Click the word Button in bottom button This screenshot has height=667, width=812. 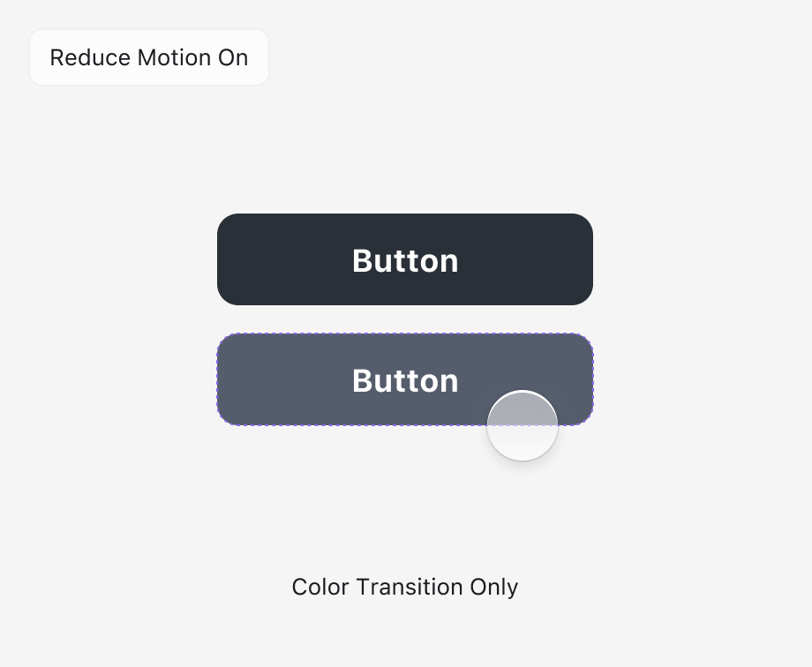pos(405,380)
